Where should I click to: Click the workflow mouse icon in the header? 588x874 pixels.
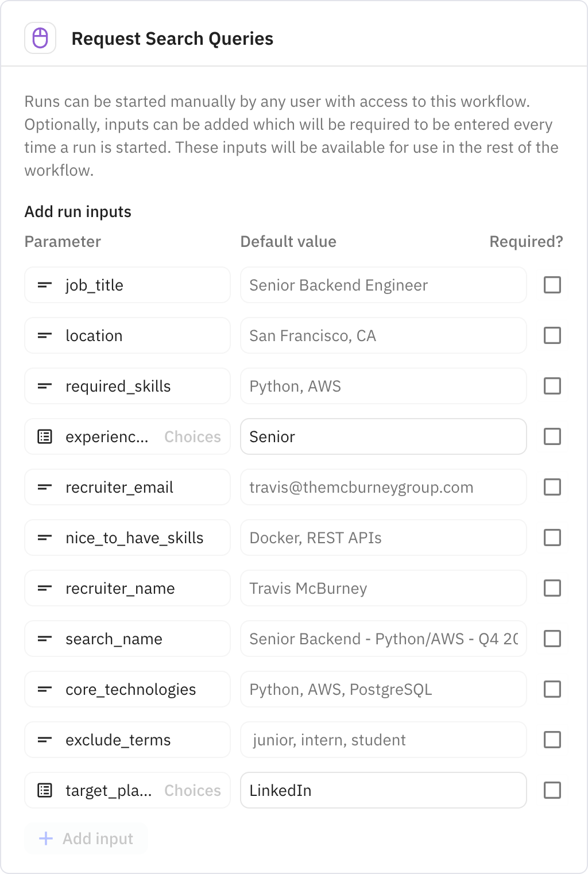40,38
